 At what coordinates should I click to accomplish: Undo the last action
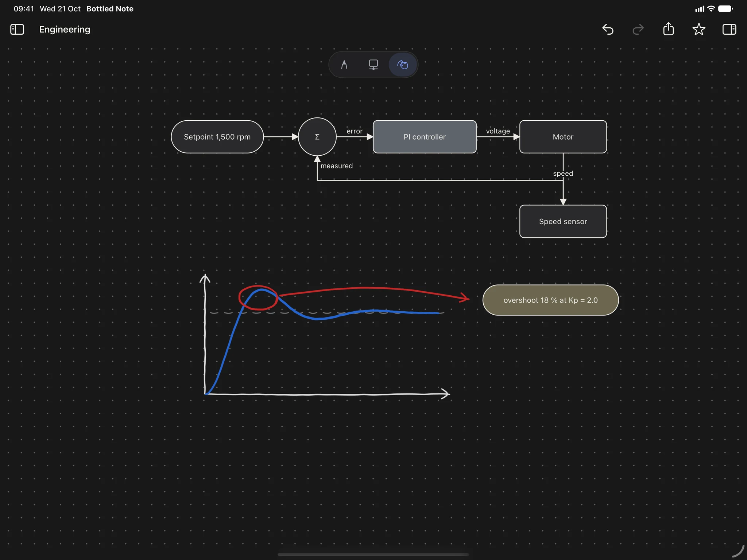tap(608, 30)
